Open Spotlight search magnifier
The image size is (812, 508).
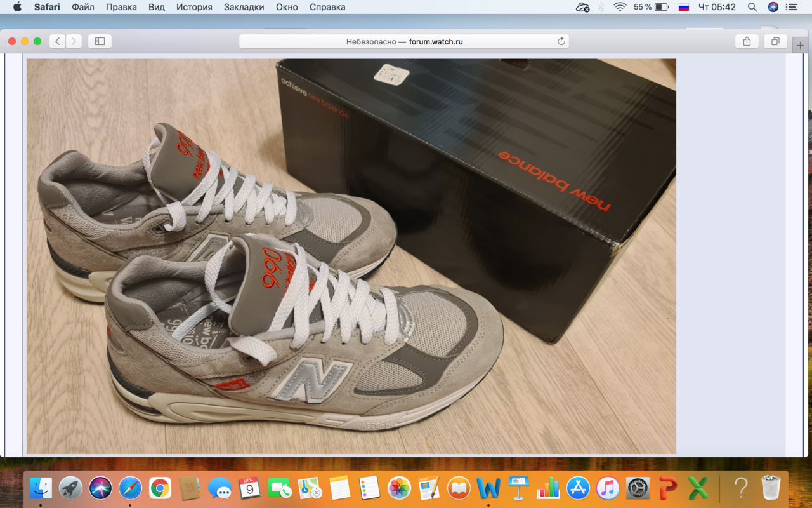tap(752, 7)
